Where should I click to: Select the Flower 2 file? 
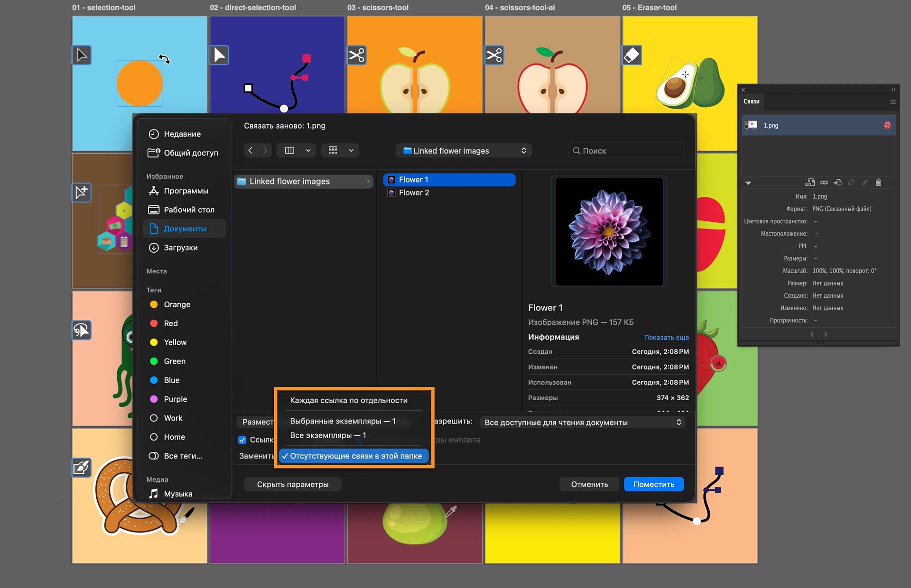coord(449,193)
